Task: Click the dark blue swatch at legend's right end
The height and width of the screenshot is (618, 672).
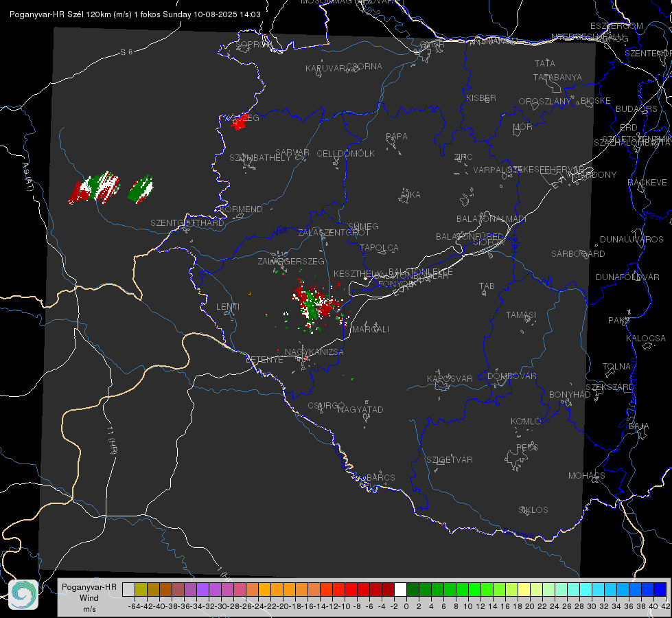Action: 660,590
